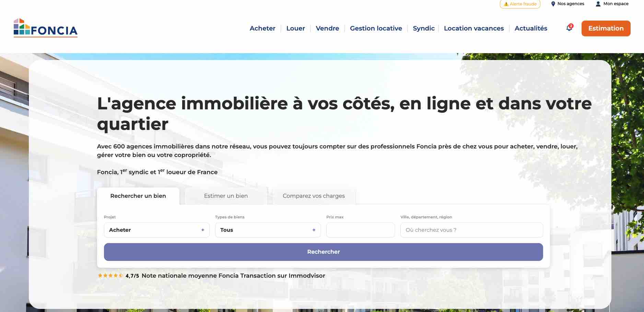Open Mon espace user account icon
The height and width of the screenshot is (312, 644).
point(598,4)
